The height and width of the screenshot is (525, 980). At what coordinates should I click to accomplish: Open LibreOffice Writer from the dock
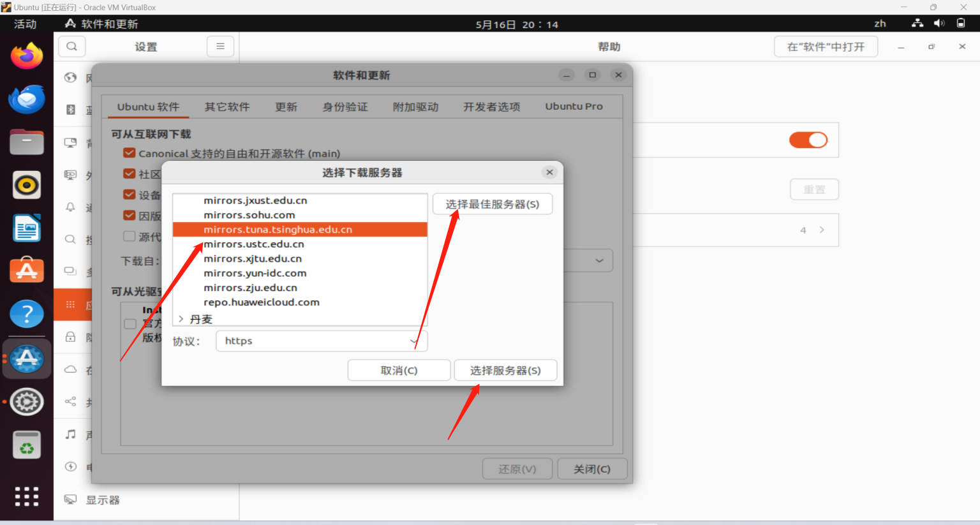pos(27,228)
